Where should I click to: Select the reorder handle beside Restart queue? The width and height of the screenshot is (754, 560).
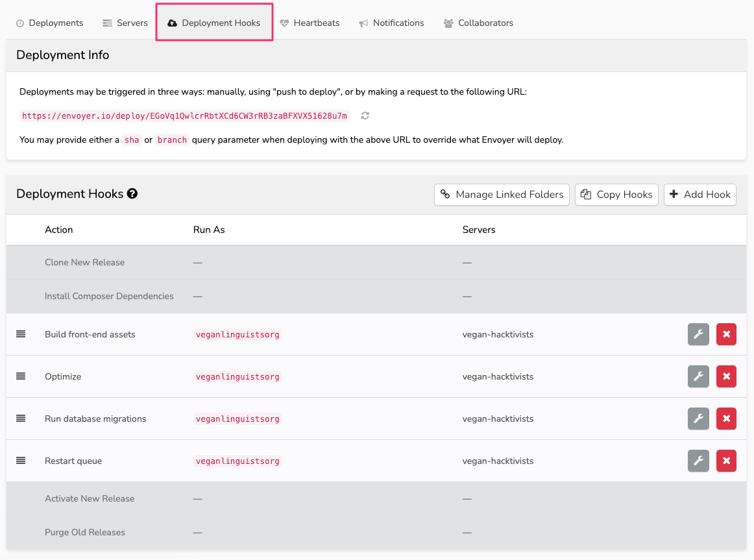point(20,461)
